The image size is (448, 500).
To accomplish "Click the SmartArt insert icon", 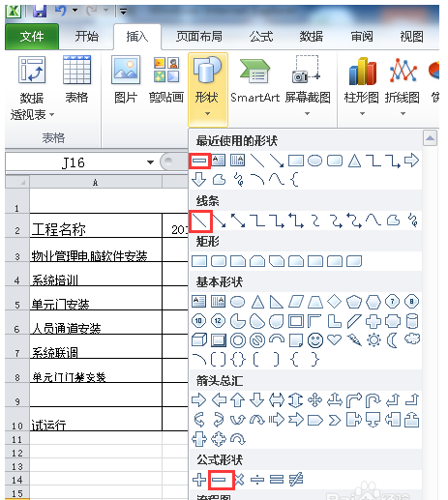I will (x=254, y=79).
